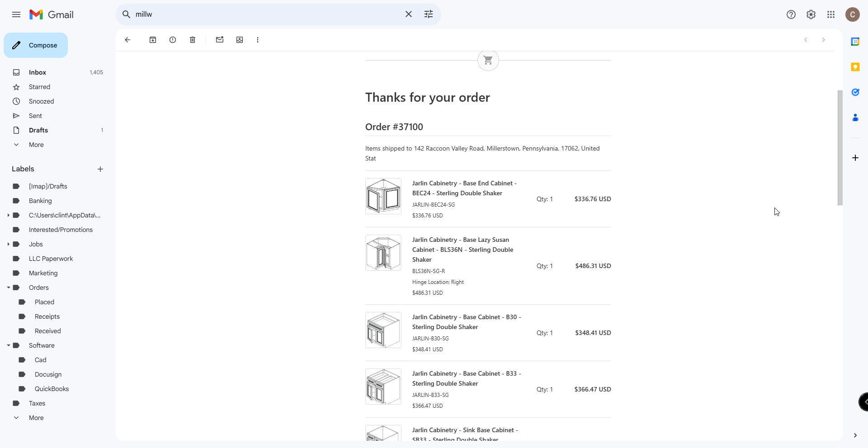Hide side panel chevron at bottom right

[x=855, y=435]
